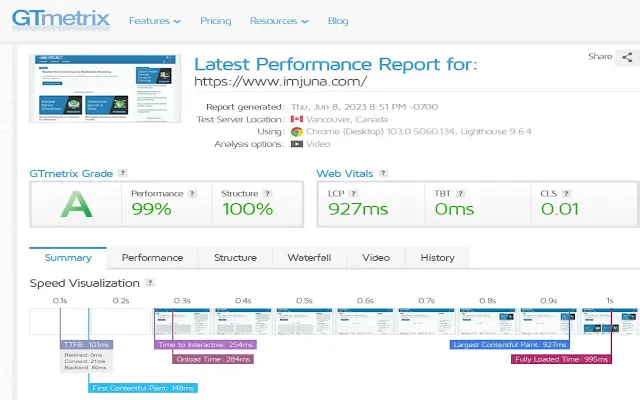
Task: Click the Largest Contentful Paint 927ms marker
Action: (509, 344)
